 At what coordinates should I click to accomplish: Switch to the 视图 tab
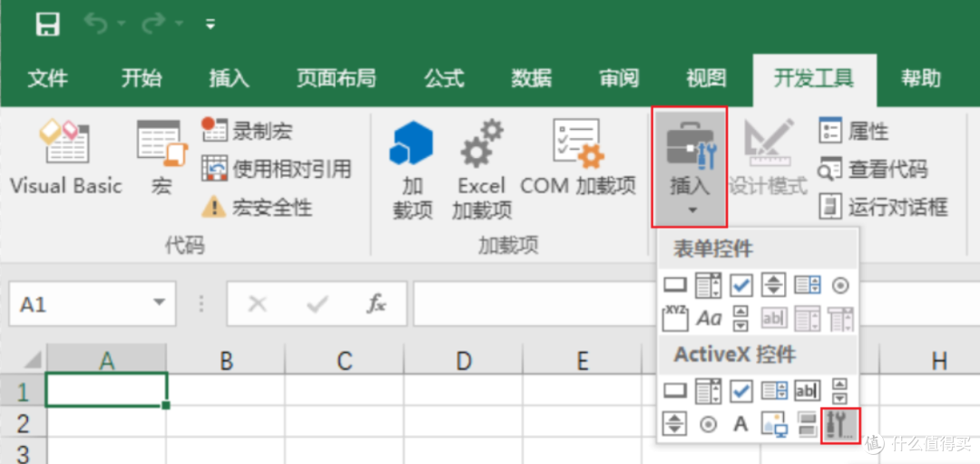pyautogui.click(x=706, y=79)
